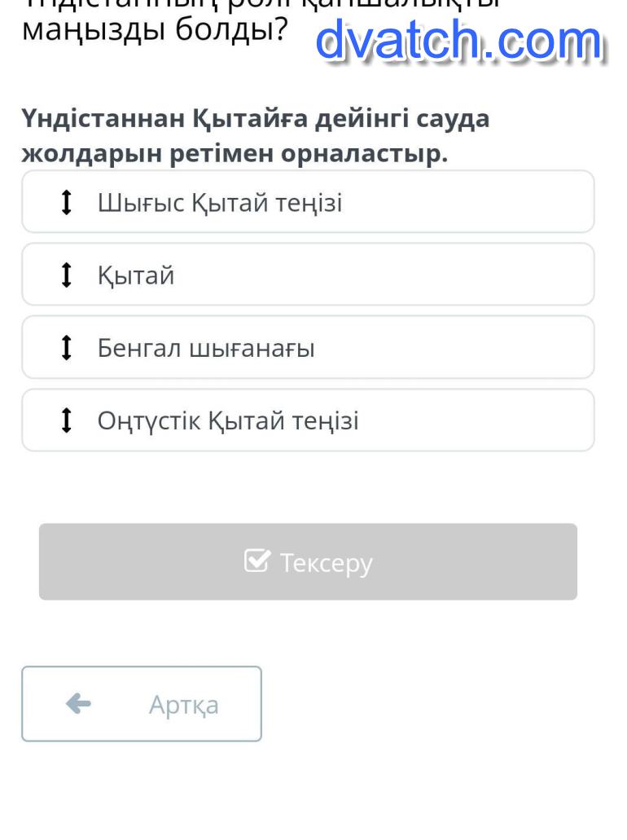Click the left arrow icon in Артқа button
Screen dimensions: 627x840
pos(78,703)
